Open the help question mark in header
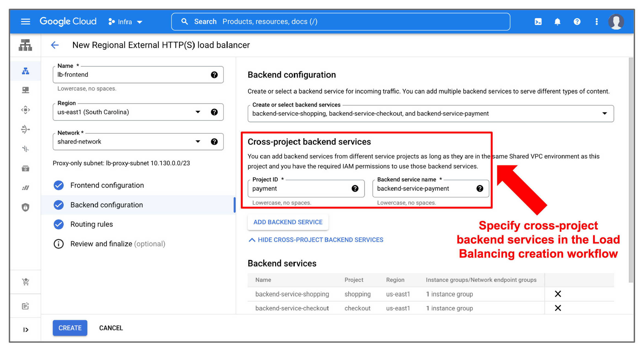644x351 pixels. tap(577, 22)
